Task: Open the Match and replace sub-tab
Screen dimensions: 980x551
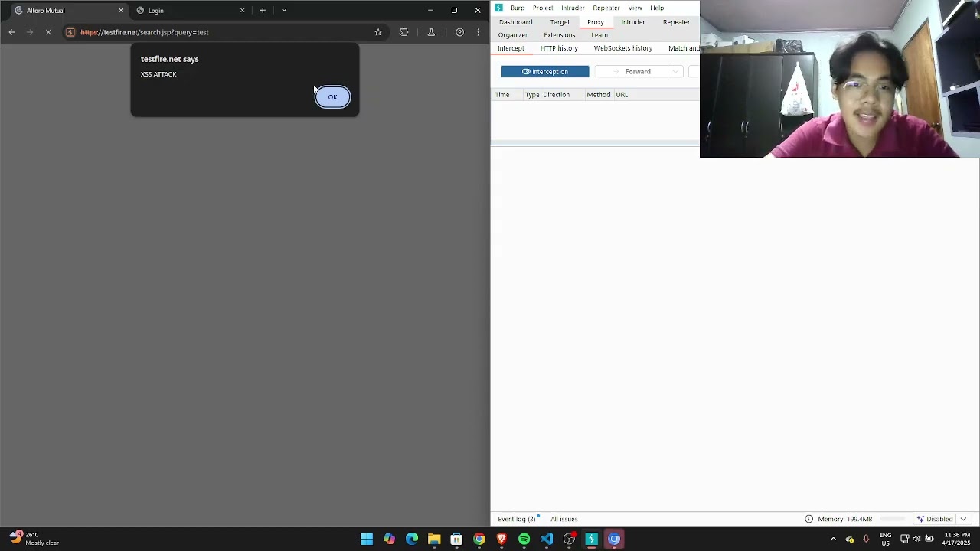Action: pos(684,48)
